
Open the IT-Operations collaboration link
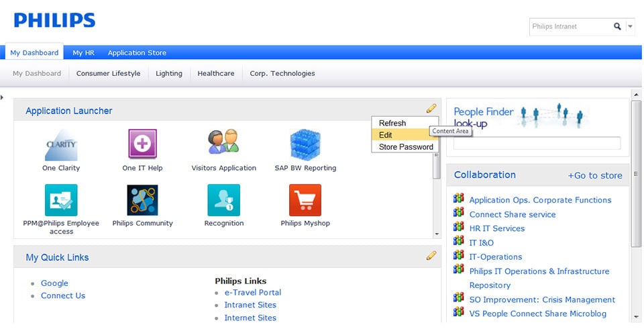point(496,257)
